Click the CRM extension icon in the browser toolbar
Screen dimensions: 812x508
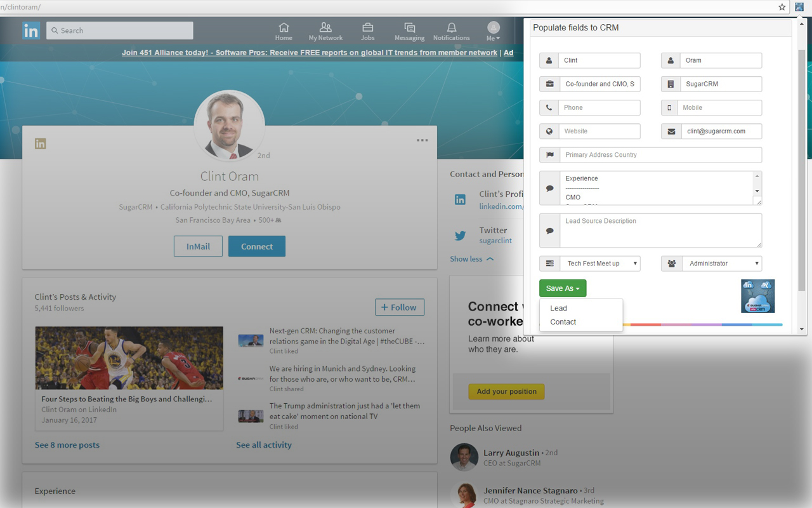point(799,7)
